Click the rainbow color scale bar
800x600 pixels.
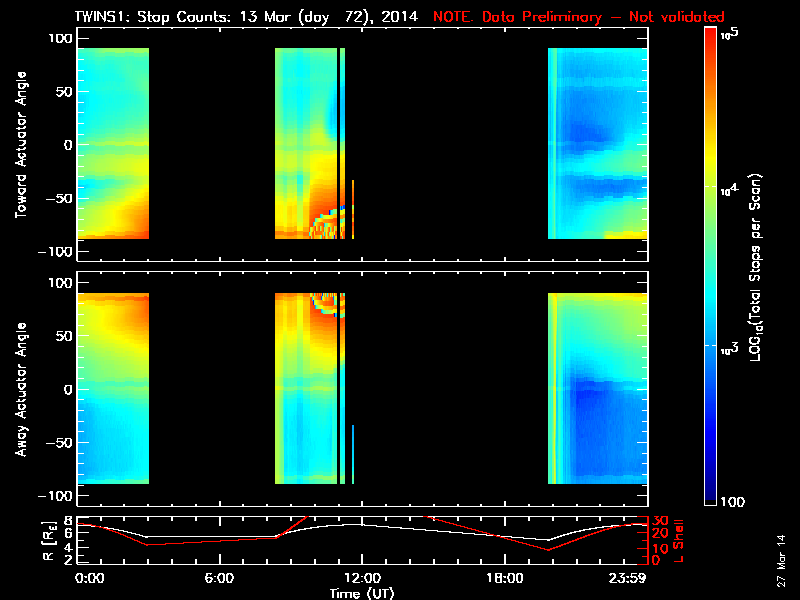710,266
